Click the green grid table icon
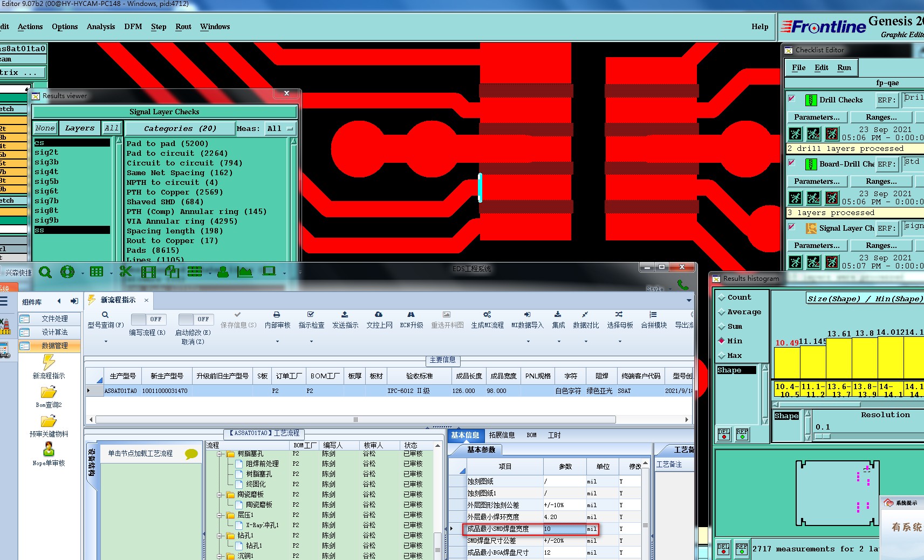This screenshot has width=924, height=560. pyautogui.click(x=97, y=272)
